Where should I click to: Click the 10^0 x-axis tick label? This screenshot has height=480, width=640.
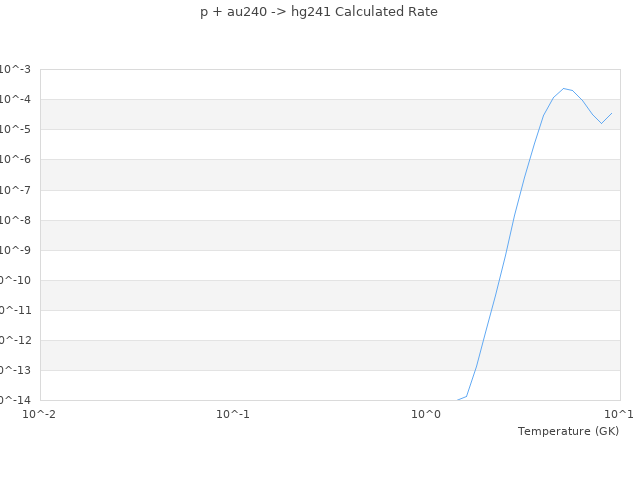click(426, 413)
